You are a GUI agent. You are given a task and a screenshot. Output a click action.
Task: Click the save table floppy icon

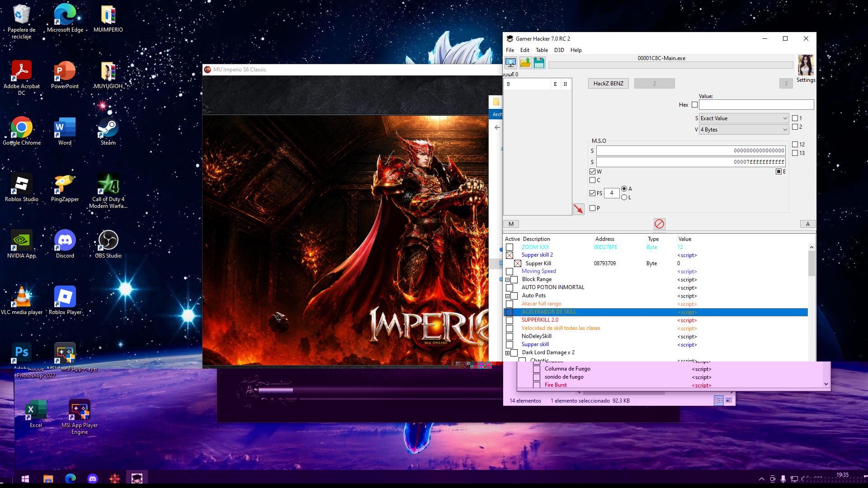[539, 63]
